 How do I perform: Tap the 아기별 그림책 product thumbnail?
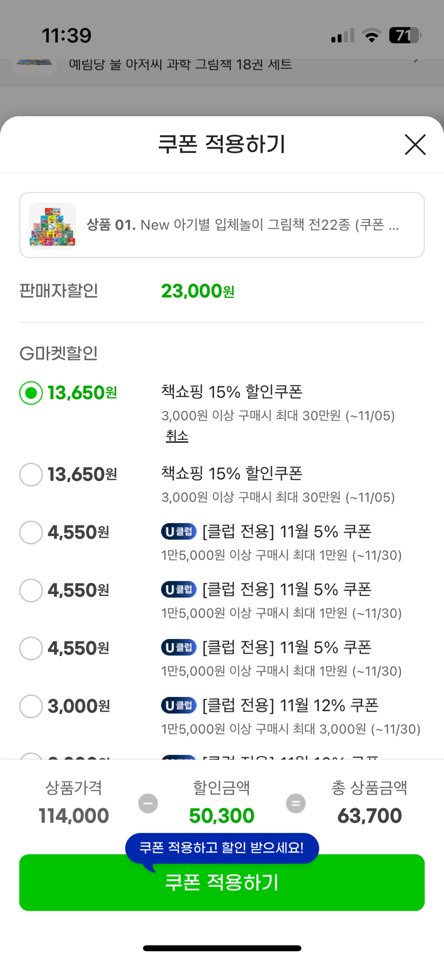(52, 225)
